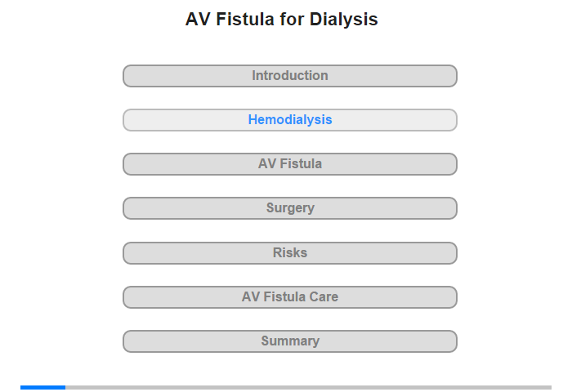Choose the last menu button, Summary
This screenshot has height=392, width=572.
290,341
